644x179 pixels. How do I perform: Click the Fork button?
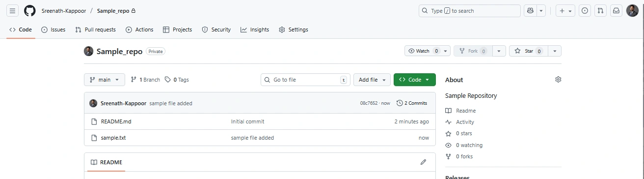click(473, 51)
